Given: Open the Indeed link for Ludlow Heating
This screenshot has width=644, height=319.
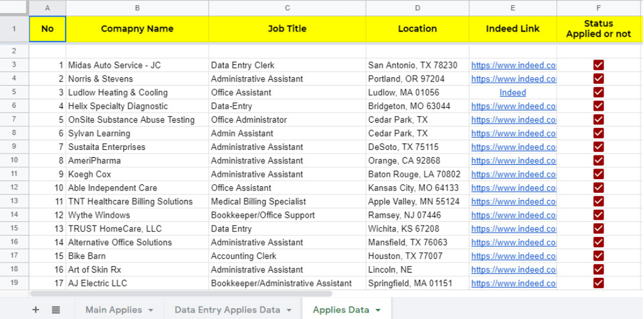Looking at the screenshot, I should tap(512, 92).
